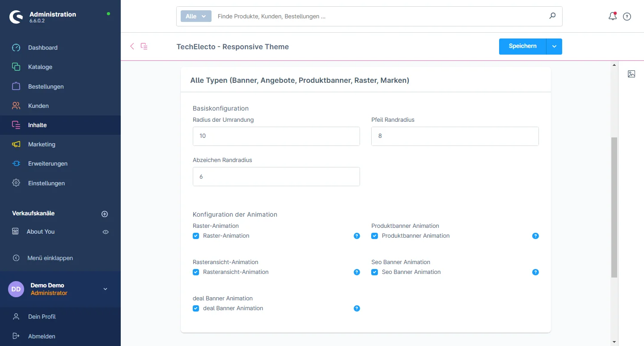The width and height of the screenshot is (644, 346).
Task: Uncheck the Raster-Animation checkbox
Action: [x=196, y=236]
